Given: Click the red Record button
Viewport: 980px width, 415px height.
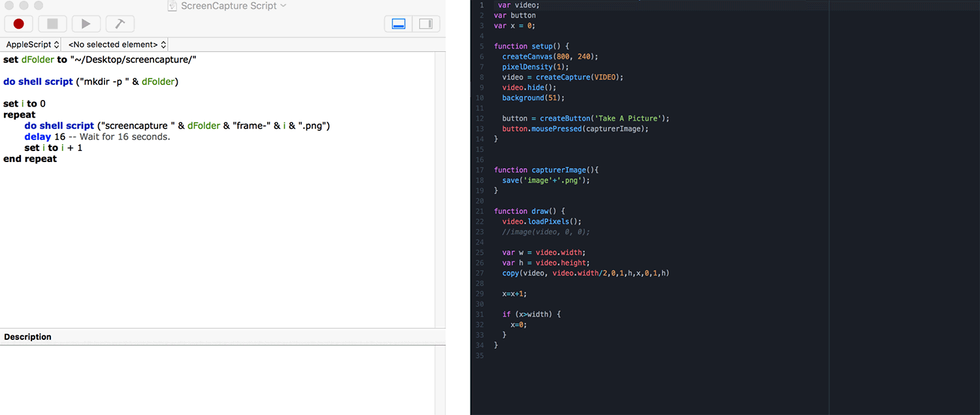Looking at the screenshot, I should 18,24.
